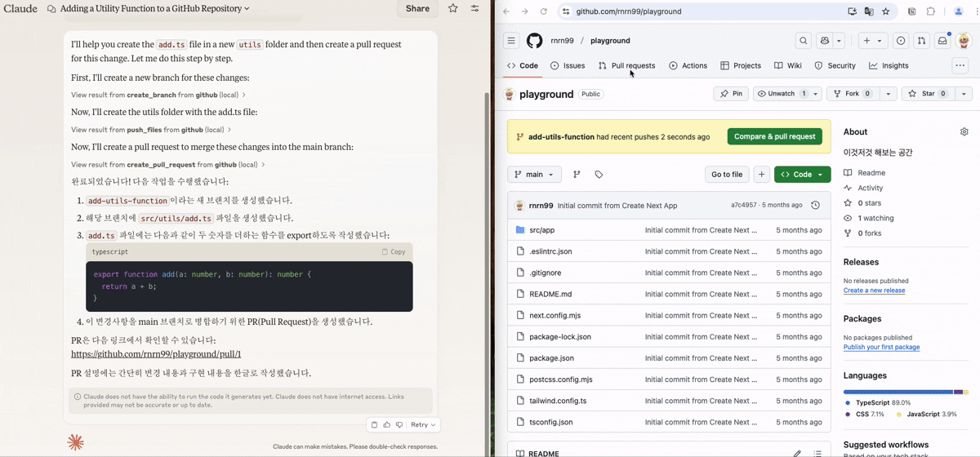980x457 pixels.
Task: Switch to Pull requests tab
Action: click(x=626, y=65)
